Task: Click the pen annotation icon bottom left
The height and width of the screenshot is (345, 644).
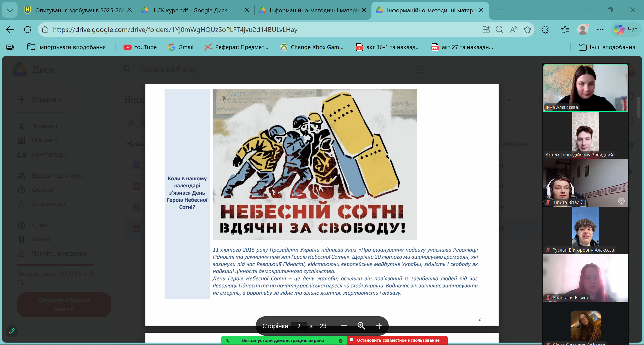Action: pyautogui.click(x=12, y=331)
